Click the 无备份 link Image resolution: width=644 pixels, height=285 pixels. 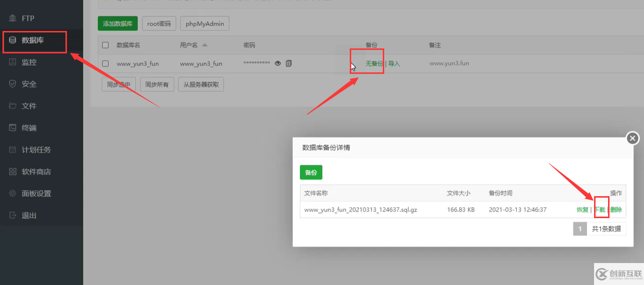[374, 64]
